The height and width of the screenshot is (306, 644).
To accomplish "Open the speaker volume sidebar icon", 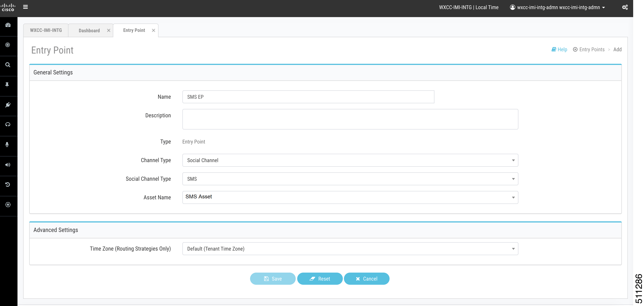I will (8, 165).
